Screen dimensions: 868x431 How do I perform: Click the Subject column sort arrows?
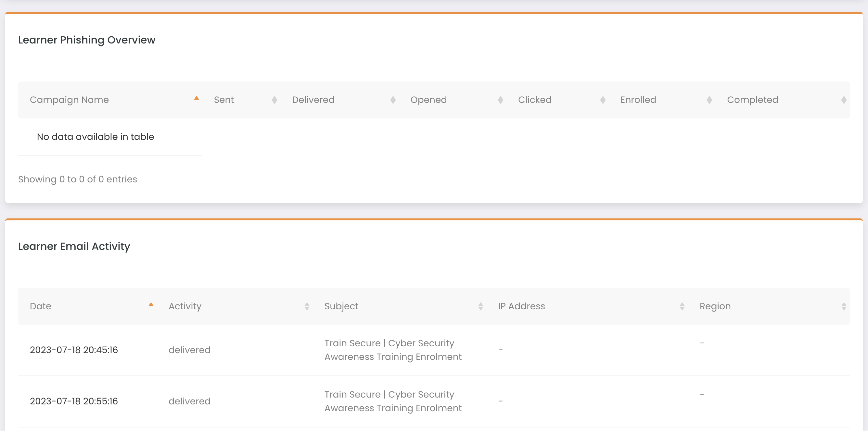(x=480, y=306)
